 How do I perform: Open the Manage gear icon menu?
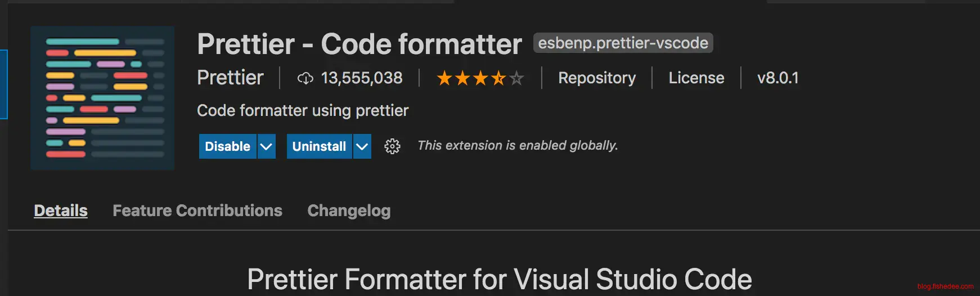point(392,146)
